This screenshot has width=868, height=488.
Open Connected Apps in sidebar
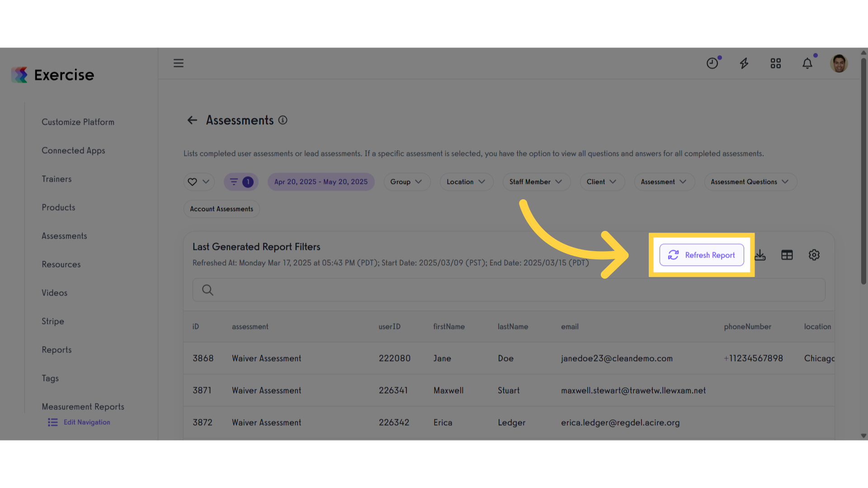click(x=73, y=150)
